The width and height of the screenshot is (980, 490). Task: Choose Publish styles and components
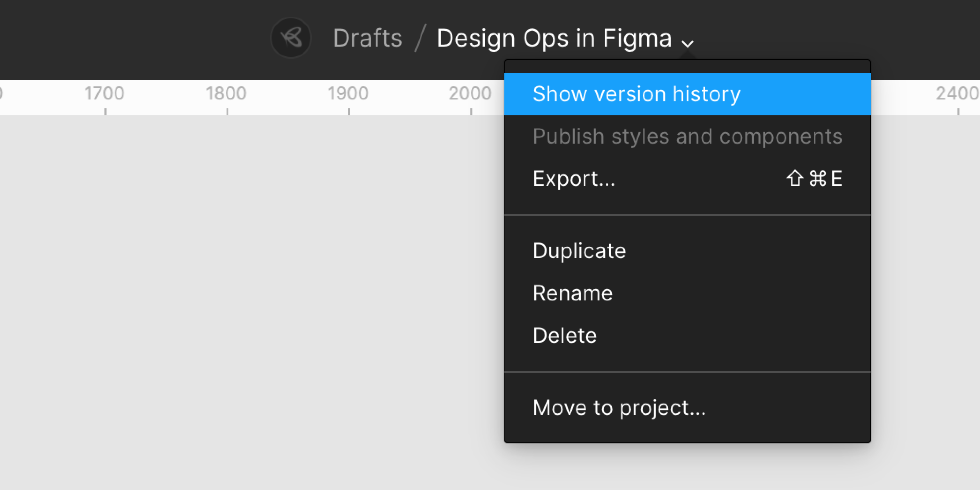tap(687, 136)
